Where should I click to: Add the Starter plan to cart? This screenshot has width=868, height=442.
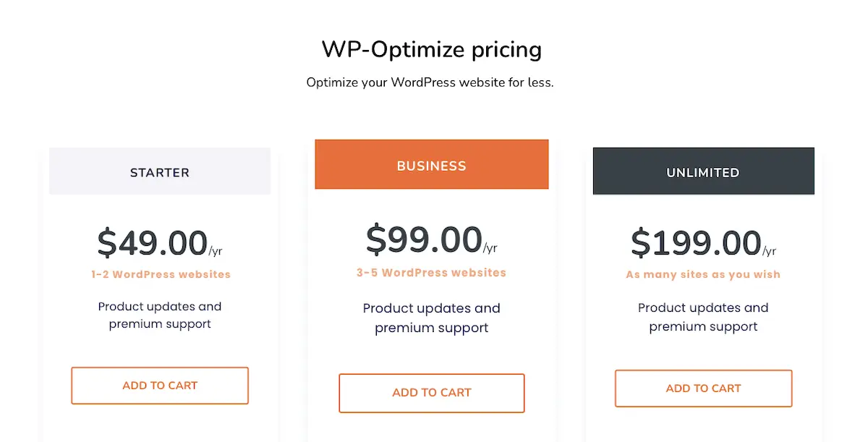(160, 386)
